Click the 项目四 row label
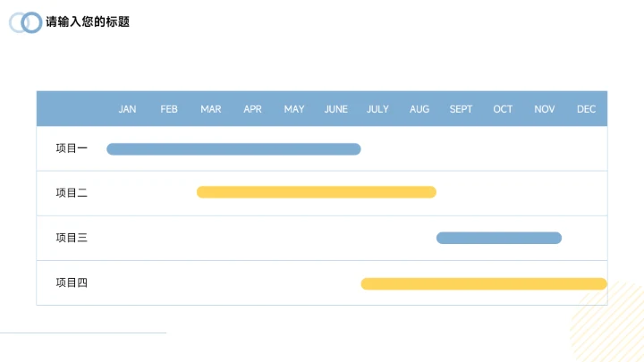This screenshot has height=362, width=644. click(72, 282)
